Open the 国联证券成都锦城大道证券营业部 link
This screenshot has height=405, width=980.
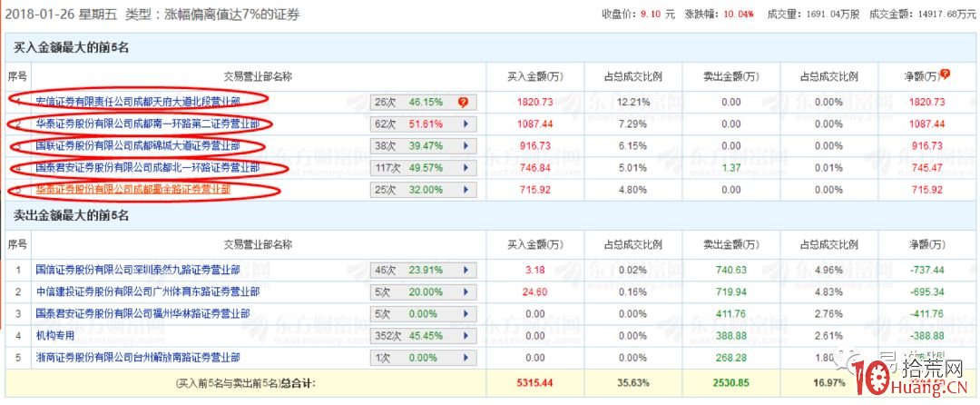pyautogui.click(x=137, y=145)
